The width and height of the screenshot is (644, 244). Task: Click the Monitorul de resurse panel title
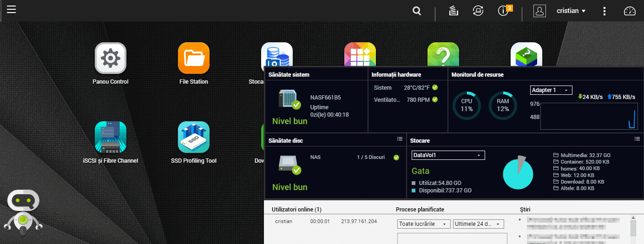click(477, 74)
